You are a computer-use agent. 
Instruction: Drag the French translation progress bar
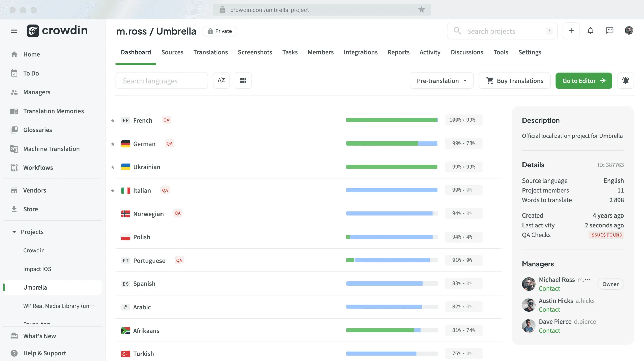(x=392, y=120)
